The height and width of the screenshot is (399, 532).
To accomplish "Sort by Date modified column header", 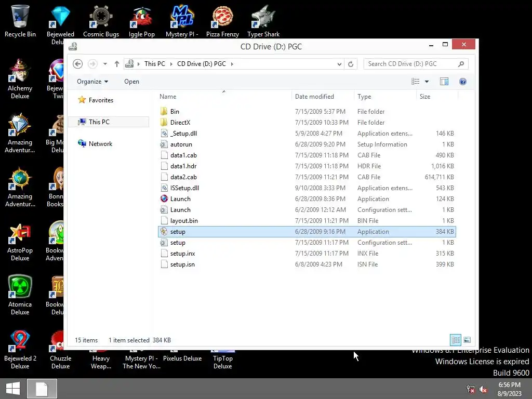I will [x=322, y=96].
